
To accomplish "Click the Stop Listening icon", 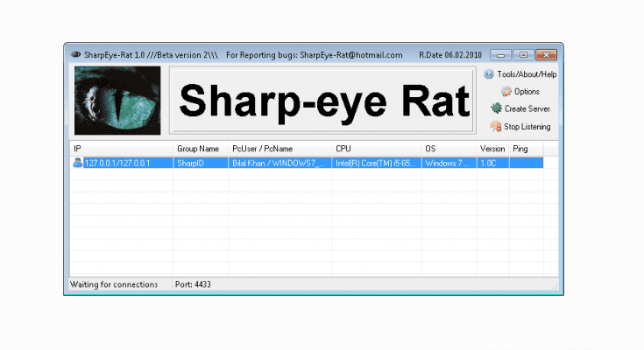I will pyautogui.click(x=496, y=127).
